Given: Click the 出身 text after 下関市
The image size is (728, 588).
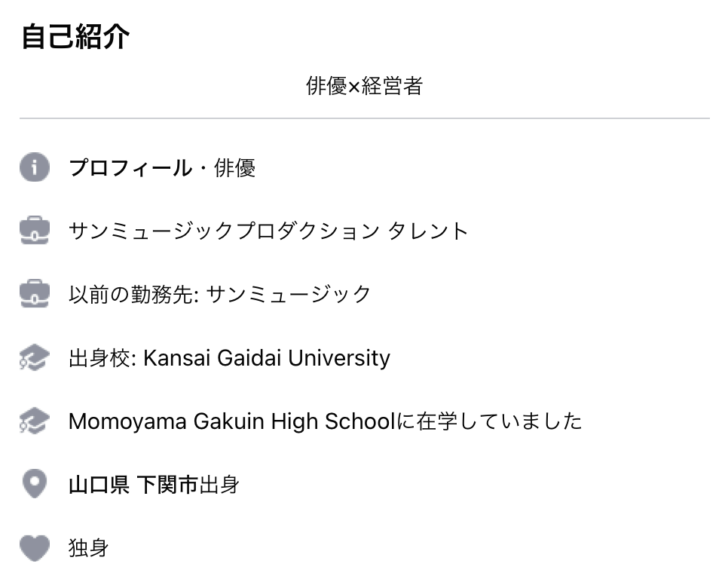Looking at the screenshot, I should pyautogui.click(x=219, y=485).
